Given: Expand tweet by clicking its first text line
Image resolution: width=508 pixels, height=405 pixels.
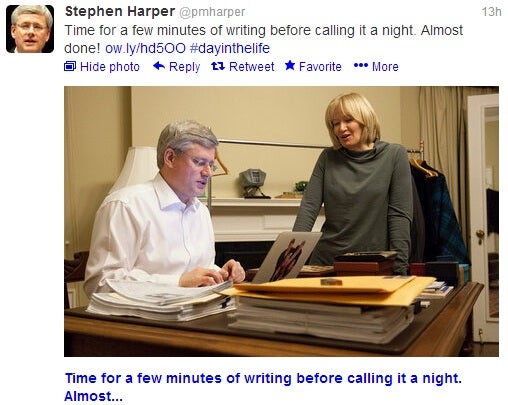Looking at the screenshot, I should tap(263, 30).
